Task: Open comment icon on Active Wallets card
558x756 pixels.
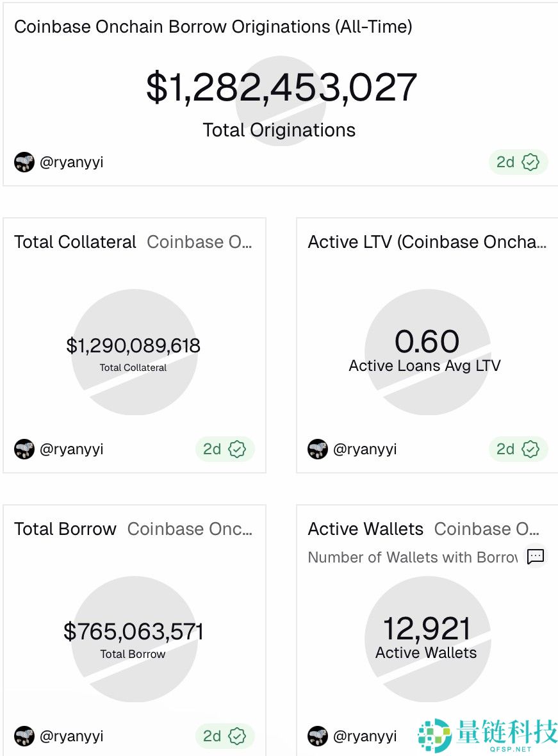Action: (x=536, y=557)
